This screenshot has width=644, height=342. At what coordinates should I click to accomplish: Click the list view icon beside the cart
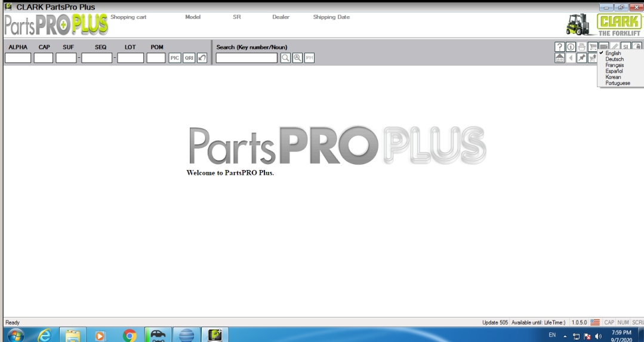[x=603, y=47]
